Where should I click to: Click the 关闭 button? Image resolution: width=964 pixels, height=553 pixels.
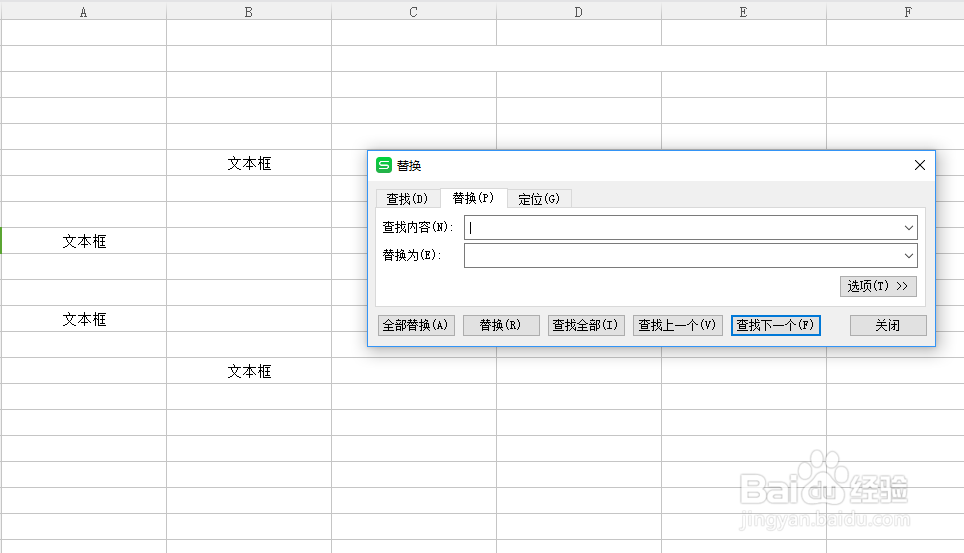click(888, 325)
